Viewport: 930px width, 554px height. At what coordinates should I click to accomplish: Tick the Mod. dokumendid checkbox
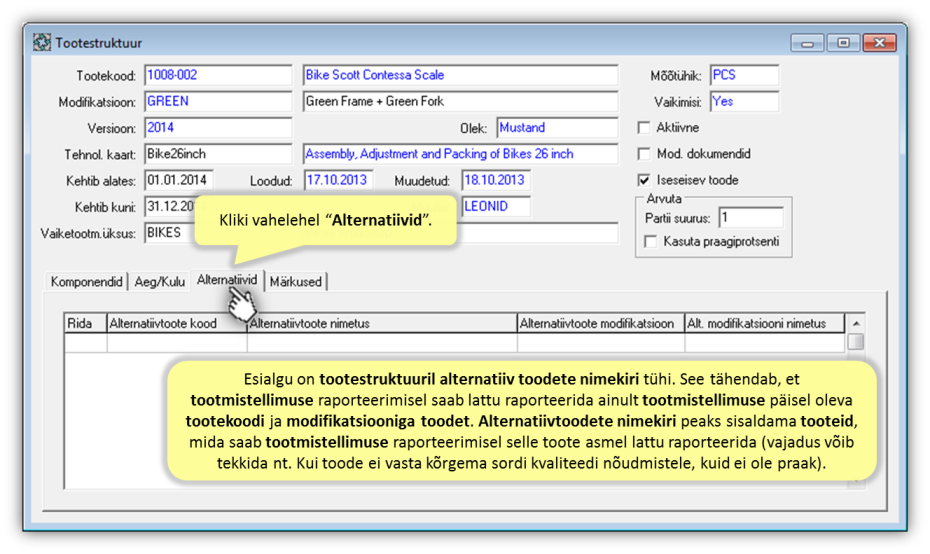click(x=644, y=154)
